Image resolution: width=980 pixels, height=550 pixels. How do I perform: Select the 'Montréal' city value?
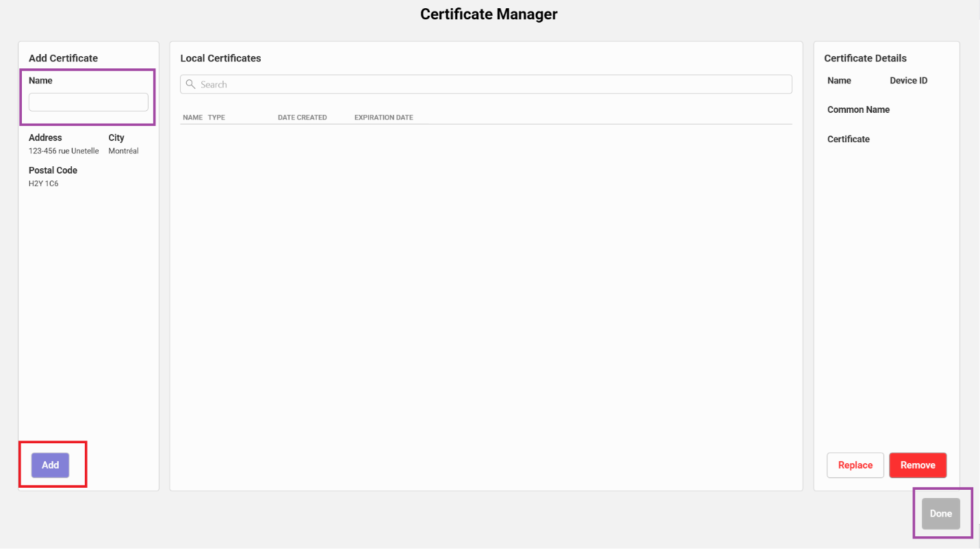click(x=124, y=151)
